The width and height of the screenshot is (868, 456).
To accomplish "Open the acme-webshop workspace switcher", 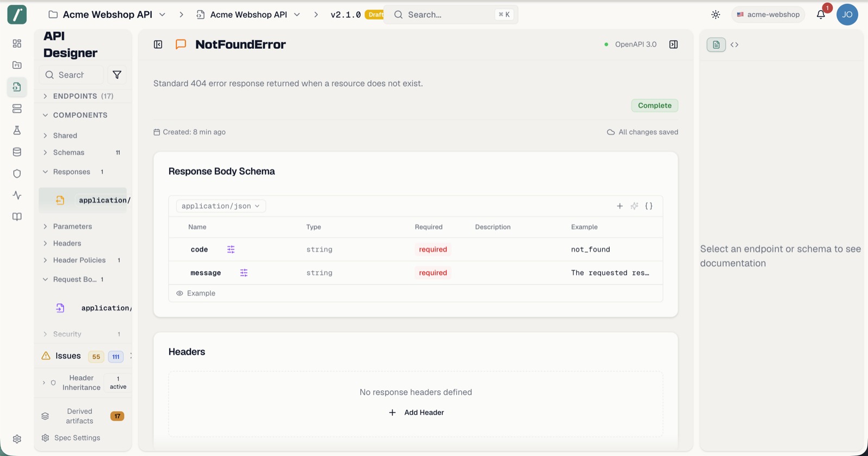I will click(x=768, y=15).
